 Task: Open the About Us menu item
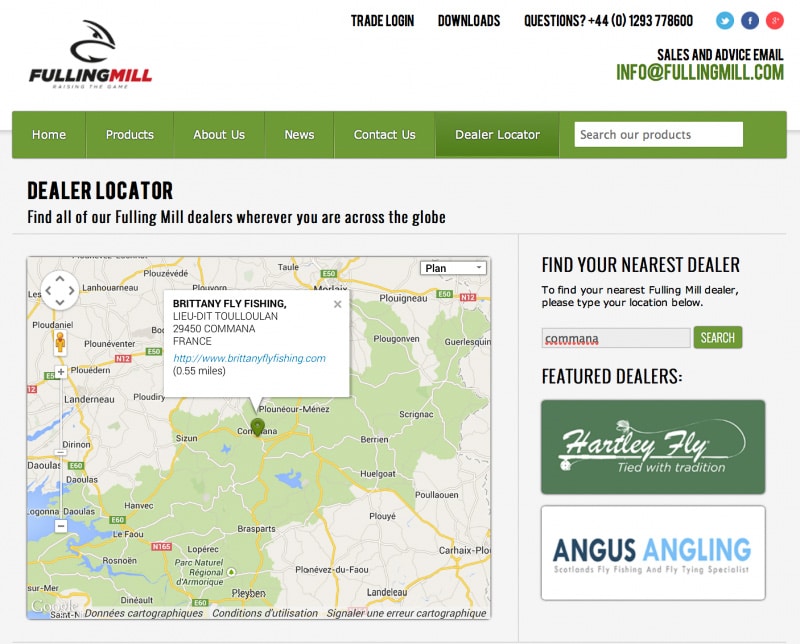[x=219, y=135]
